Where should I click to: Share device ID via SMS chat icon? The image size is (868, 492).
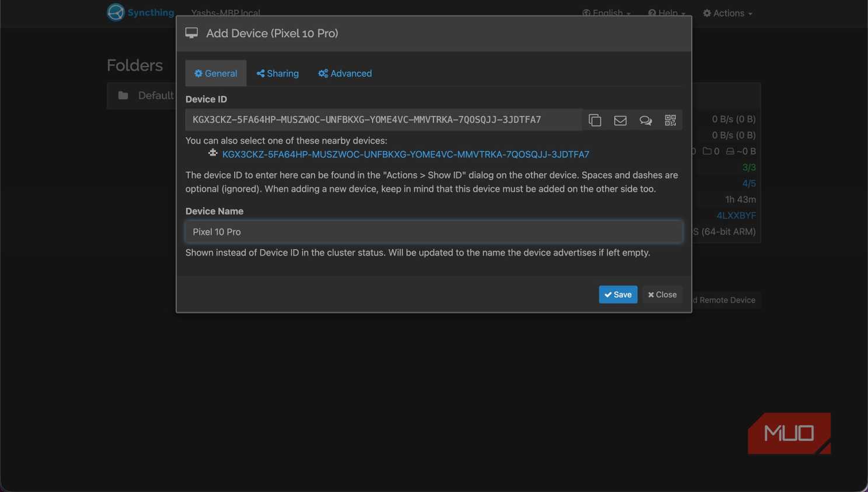click(x=645, y=120)
